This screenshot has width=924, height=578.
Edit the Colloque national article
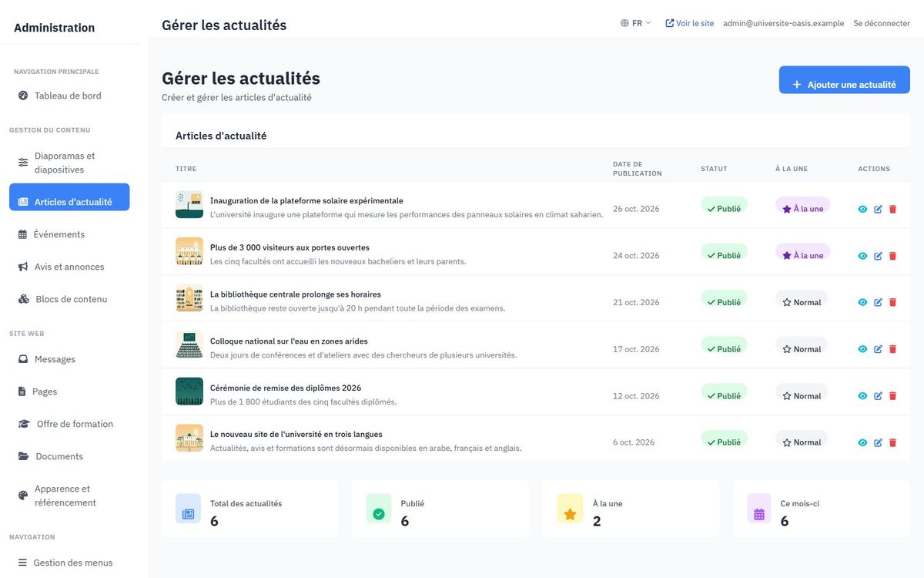click(878, 349)
